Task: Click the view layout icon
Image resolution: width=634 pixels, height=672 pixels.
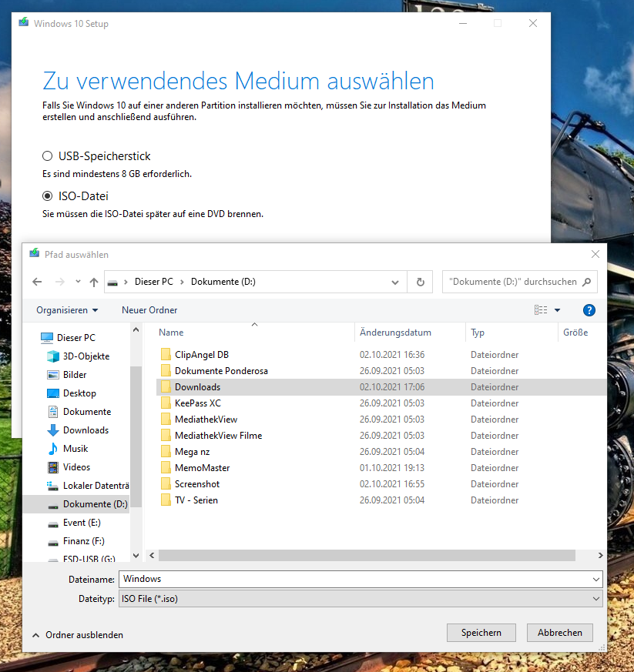Action: (x=541, y=310)
